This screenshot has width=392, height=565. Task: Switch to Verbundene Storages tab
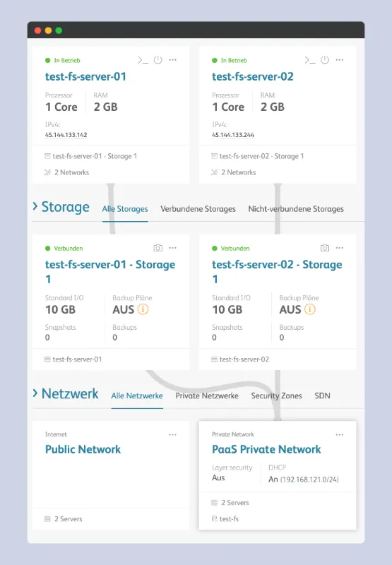198,209
